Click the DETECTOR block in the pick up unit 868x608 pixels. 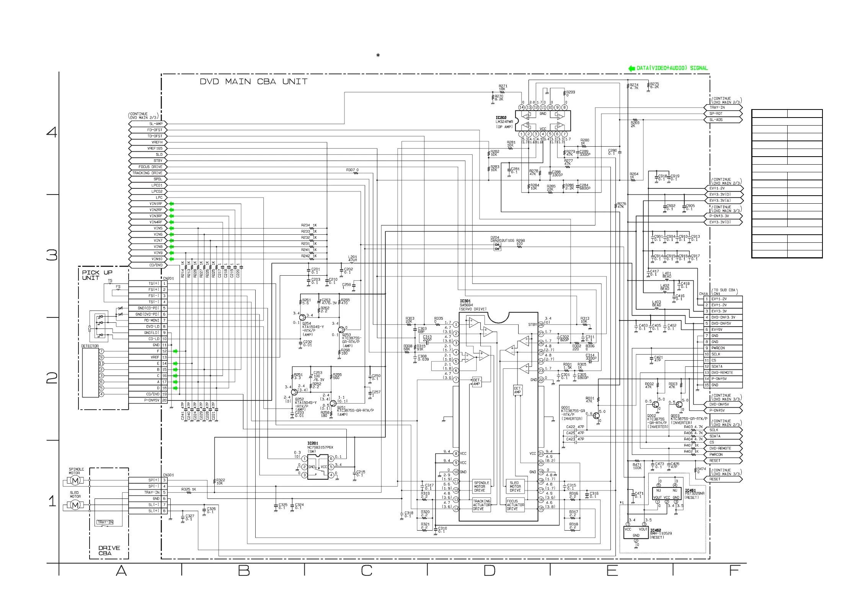(90, 373)
